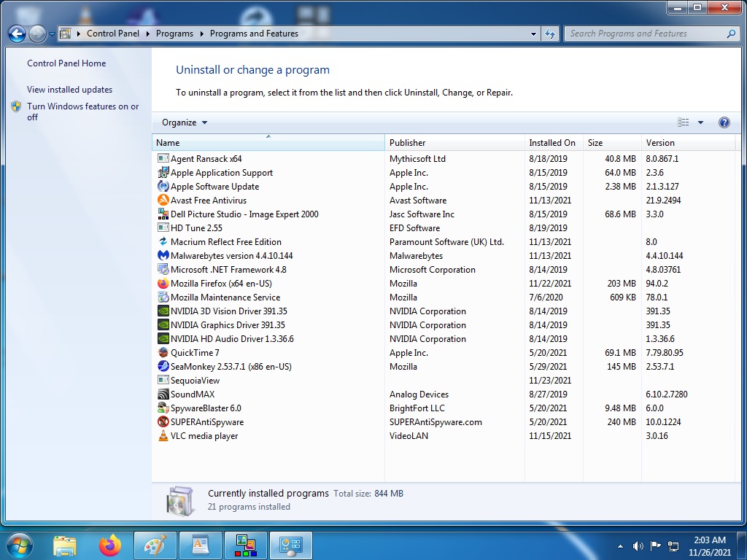
Task: Open the recent pages dropdown arrow
Action: point(52,34)
